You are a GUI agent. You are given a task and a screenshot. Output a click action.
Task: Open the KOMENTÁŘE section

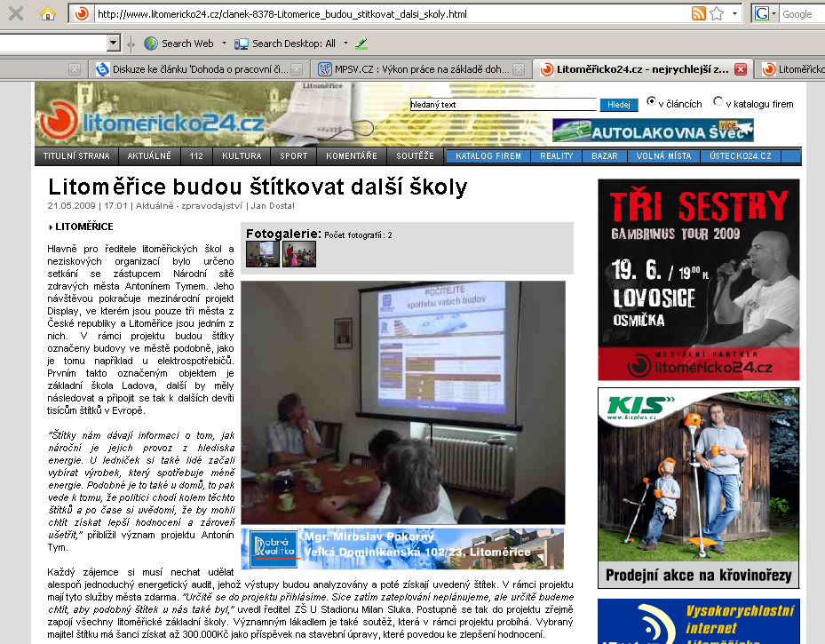click(352, 156)
